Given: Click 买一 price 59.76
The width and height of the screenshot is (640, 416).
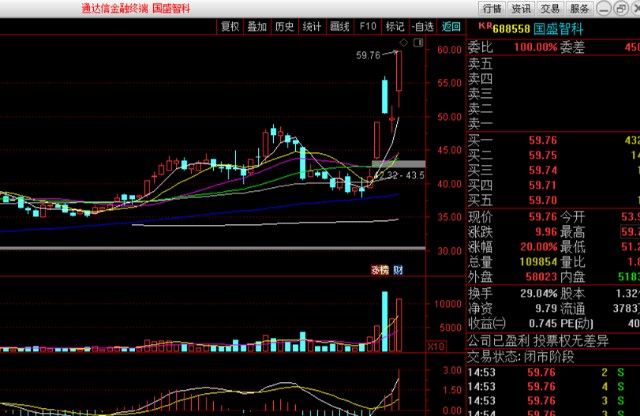Looking at the screenshot, I should click(543, 140).
